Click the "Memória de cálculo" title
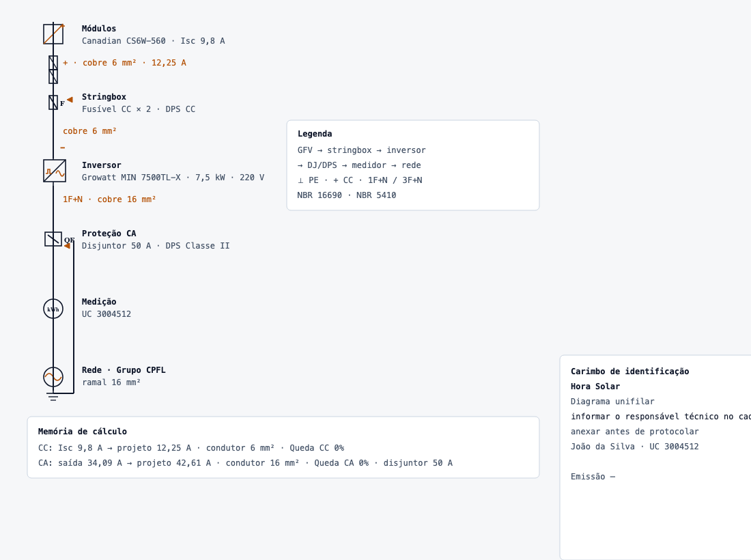Image resolution: width=751 pixels, height=560 pixels. tap(83, 432)
